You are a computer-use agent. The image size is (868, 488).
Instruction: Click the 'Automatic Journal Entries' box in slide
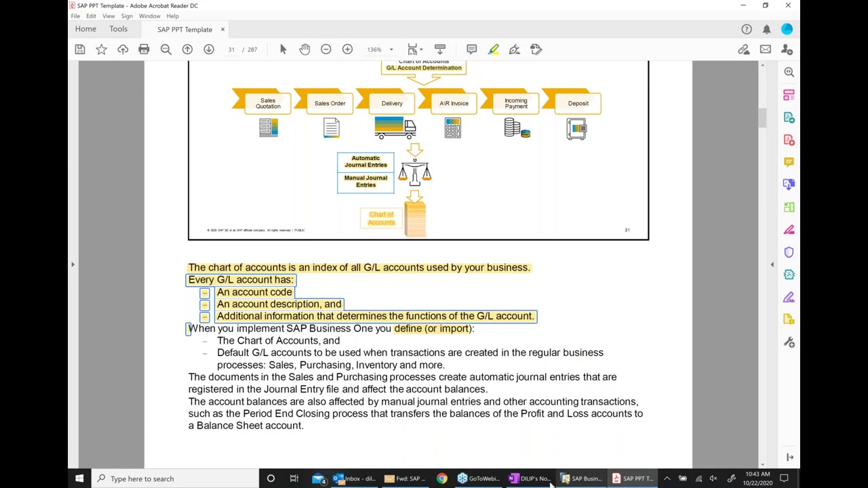tap(366, 162)
